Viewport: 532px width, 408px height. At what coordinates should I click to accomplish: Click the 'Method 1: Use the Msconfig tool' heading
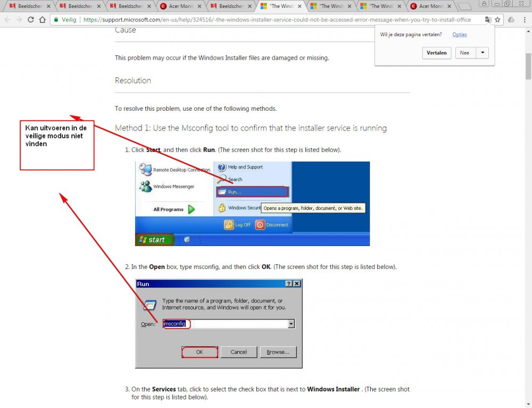tap(251, 128)
